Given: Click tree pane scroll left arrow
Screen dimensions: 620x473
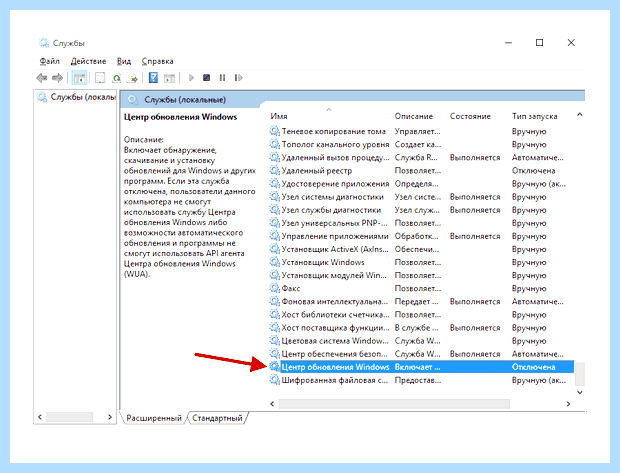Looking at the screenshot, I should point(40,417).
